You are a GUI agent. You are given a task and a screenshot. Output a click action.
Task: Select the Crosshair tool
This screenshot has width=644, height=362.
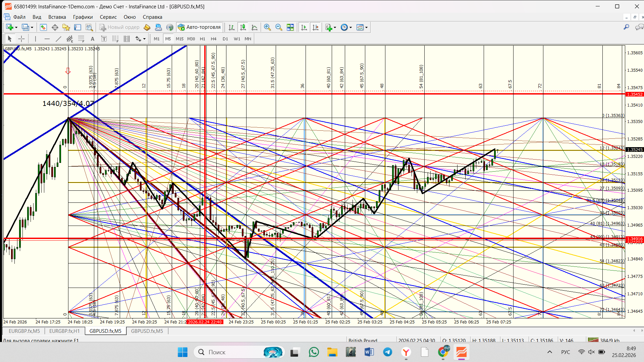21,39
